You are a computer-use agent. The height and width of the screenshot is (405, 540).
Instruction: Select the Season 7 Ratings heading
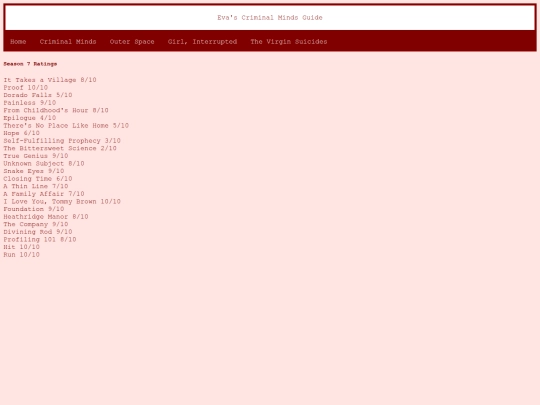(x=30, y=64)
